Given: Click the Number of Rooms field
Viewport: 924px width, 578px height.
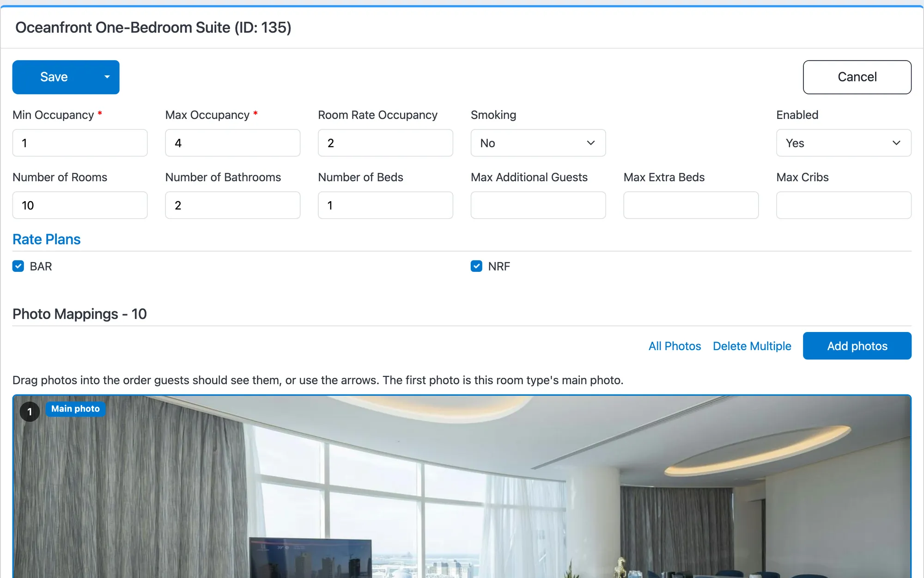Looking at the screenshot, I should (x=80, y=205).
